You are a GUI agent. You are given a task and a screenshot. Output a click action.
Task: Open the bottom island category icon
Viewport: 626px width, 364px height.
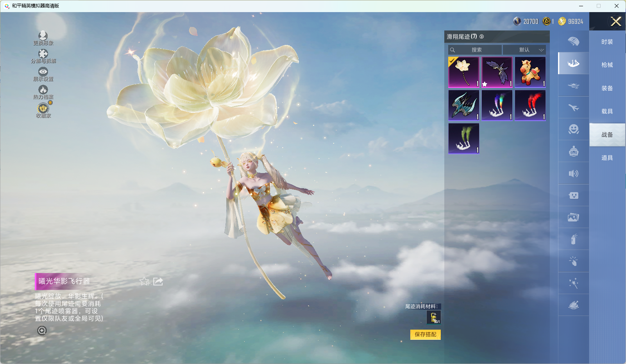[x=574, y=305]
